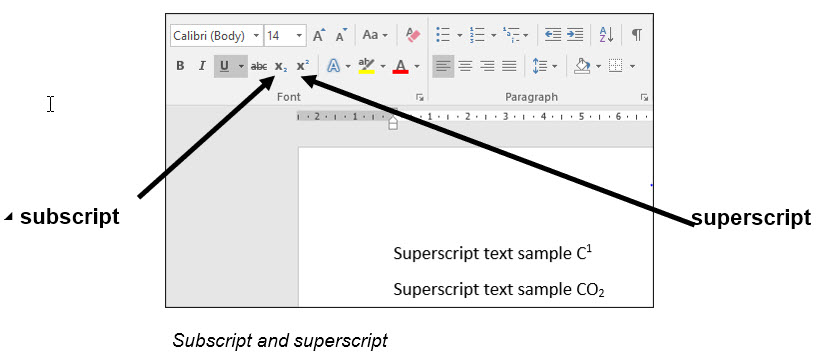Click the horizontal ruler at mark 3
Image resolution: width=828 pixels, height=360 pixels.
(x=505, y=116)
